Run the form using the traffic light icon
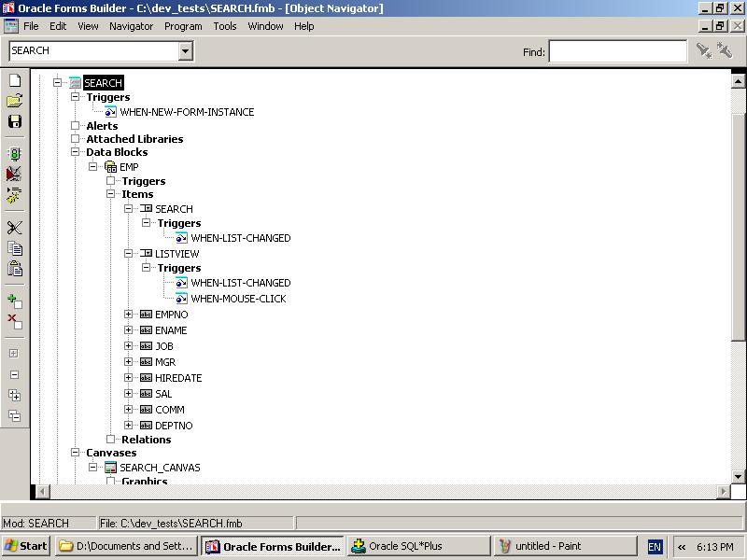The image size is (747, 560). pos(14,154)
